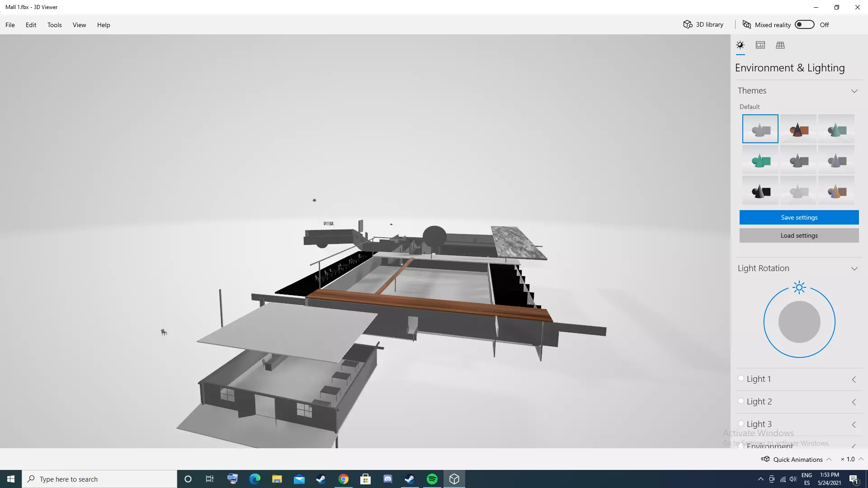Click the Load settings button

(x=799, y=235)
